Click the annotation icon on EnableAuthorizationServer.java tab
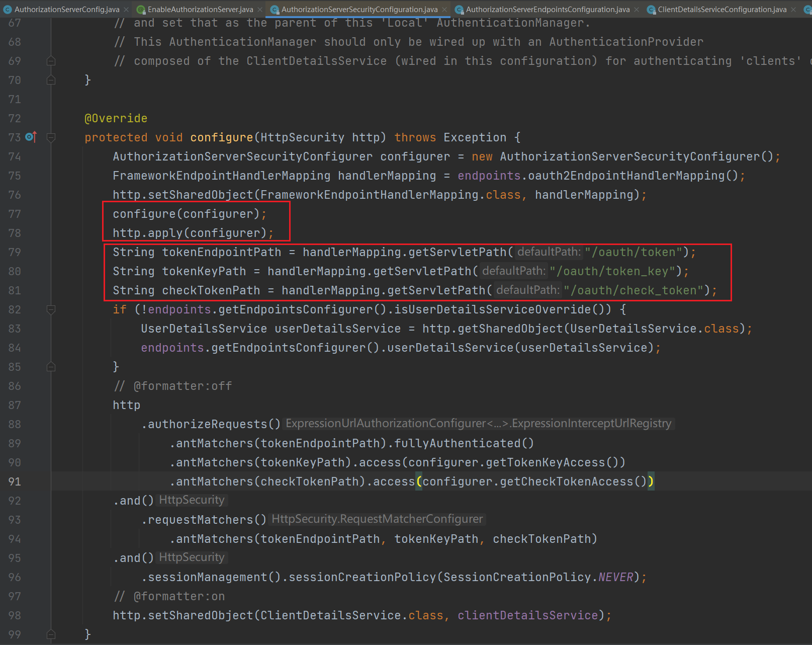 point(141,10)
